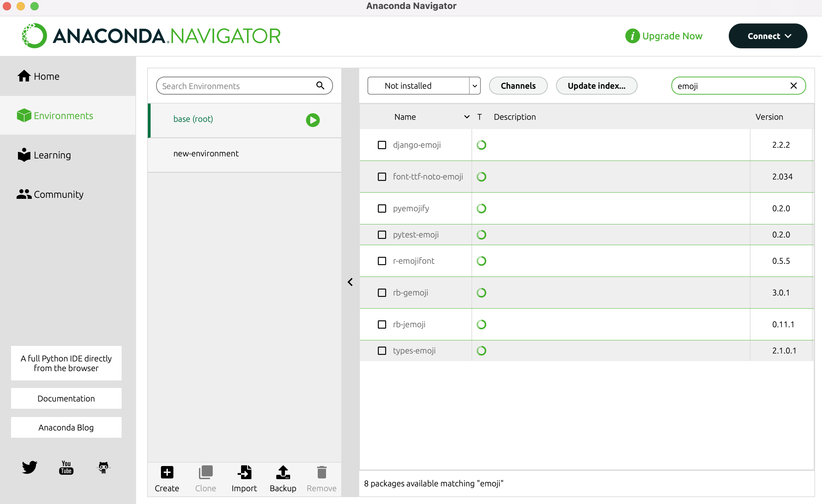Click the Upgrade Now link
Image resolution: width=822 pixels, height=504 pixels.
pos(672,36)
